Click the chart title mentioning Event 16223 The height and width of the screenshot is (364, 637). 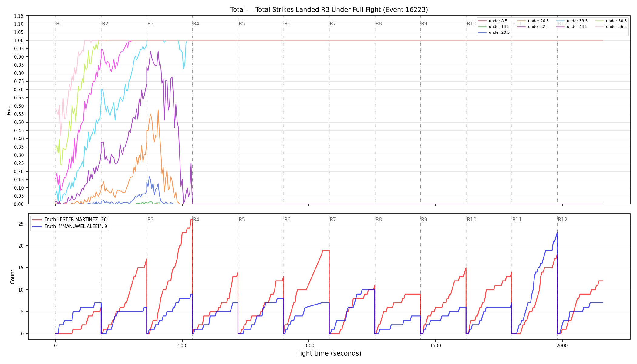pyautogui.click(x=329, y=10)
